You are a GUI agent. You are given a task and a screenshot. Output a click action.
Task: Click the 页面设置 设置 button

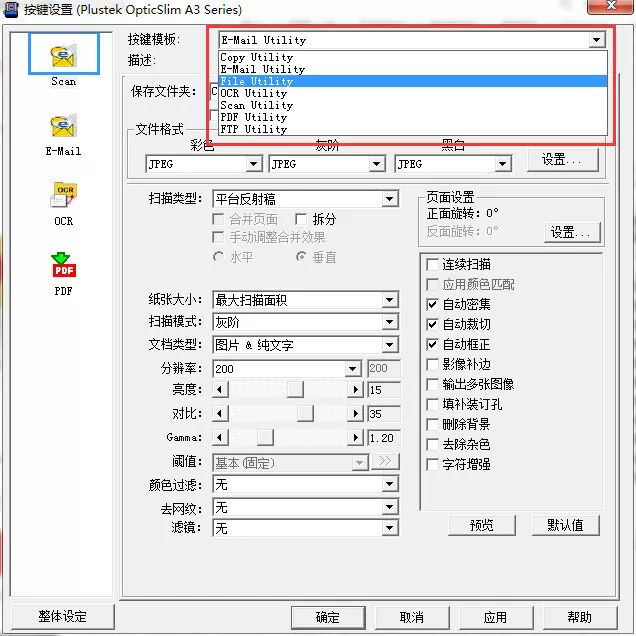572,232
